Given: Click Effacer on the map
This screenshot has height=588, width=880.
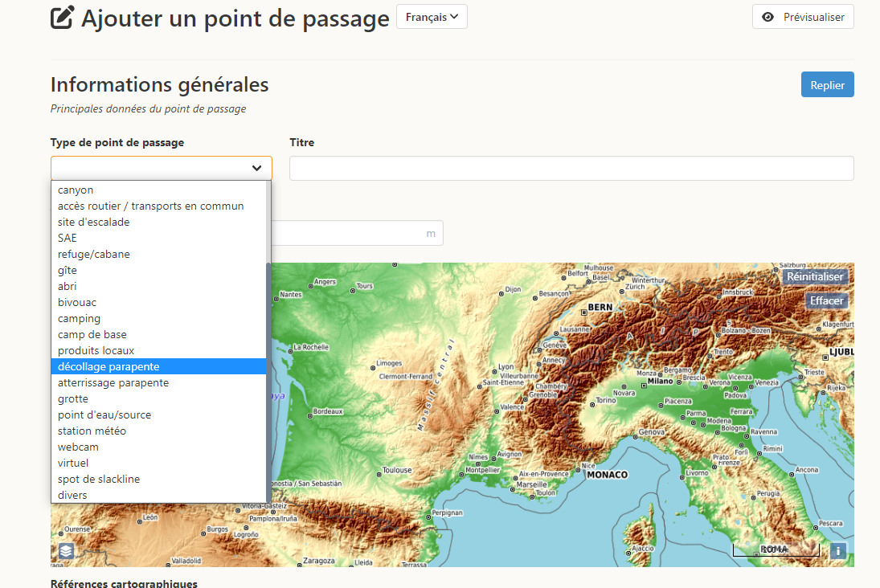Looking at the screenshot, I should pos(826,300).
